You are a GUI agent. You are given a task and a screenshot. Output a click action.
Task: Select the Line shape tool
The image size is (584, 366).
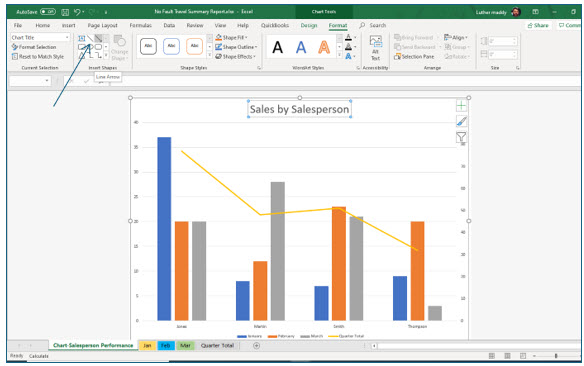90,38
